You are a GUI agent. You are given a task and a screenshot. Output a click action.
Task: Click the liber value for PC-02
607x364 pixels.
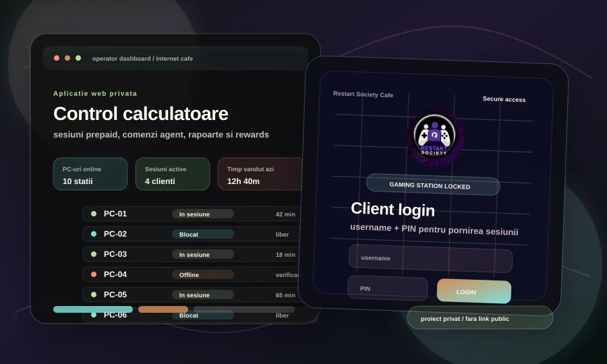(x=282, y=234)
